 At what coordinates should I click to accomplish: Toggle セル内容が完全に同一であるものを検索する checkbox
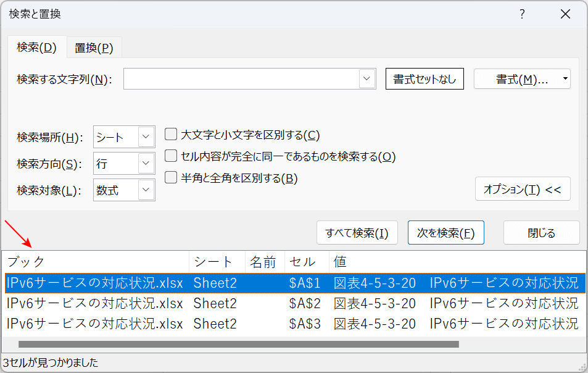pyautogui.click(x=171, y=156)
